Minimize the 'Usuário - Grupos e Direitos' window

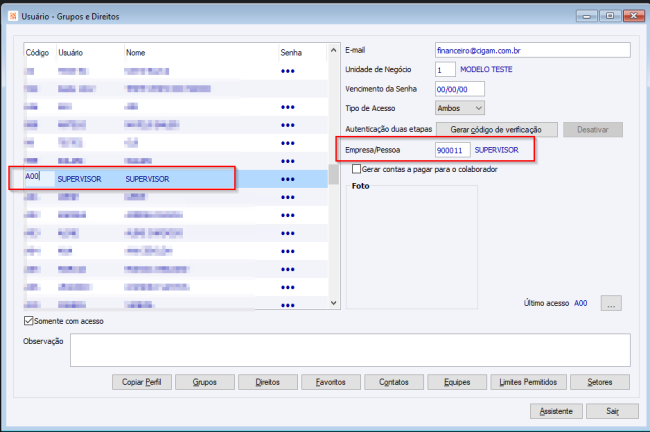pos(587,16)
